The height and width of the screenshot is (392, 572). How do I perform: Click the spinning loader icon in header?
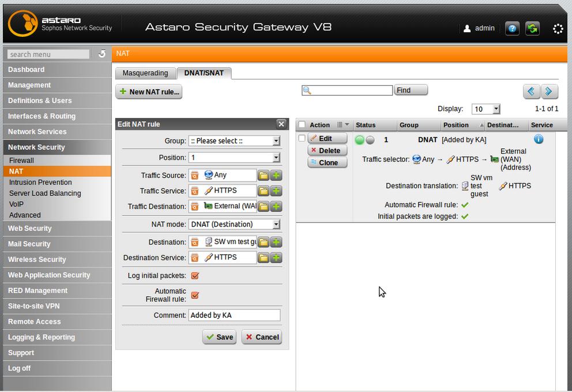(558, 29)
